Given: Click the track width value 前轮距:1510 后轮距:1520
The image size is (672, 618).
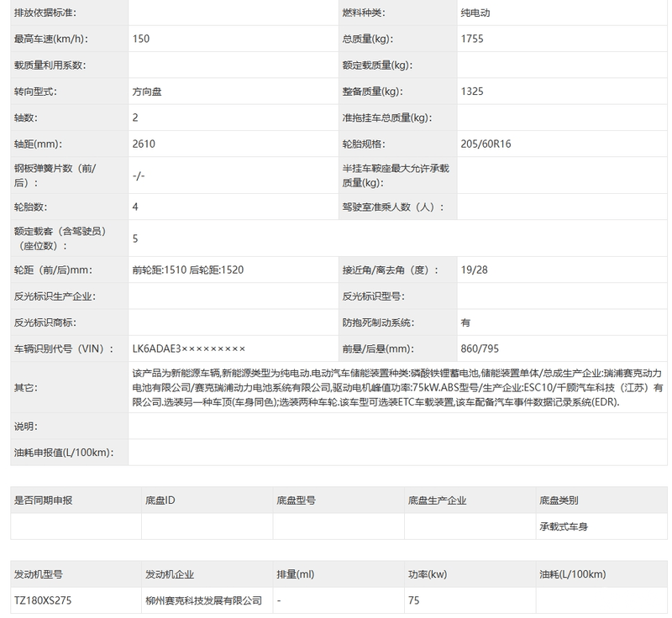Looking at the screenshot, I should coord(188,270).
